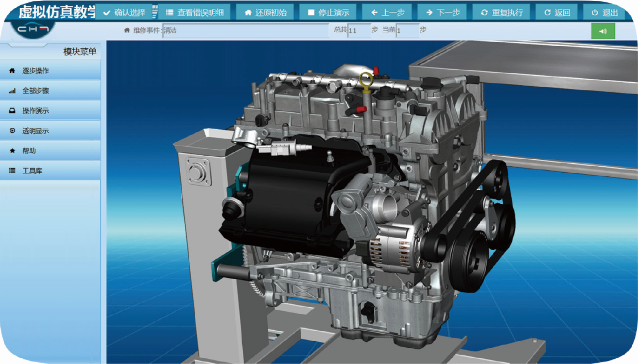This screenshot has width=638, height=364.
Task: Click the green speaker sound button
Action: coord(603,31)
